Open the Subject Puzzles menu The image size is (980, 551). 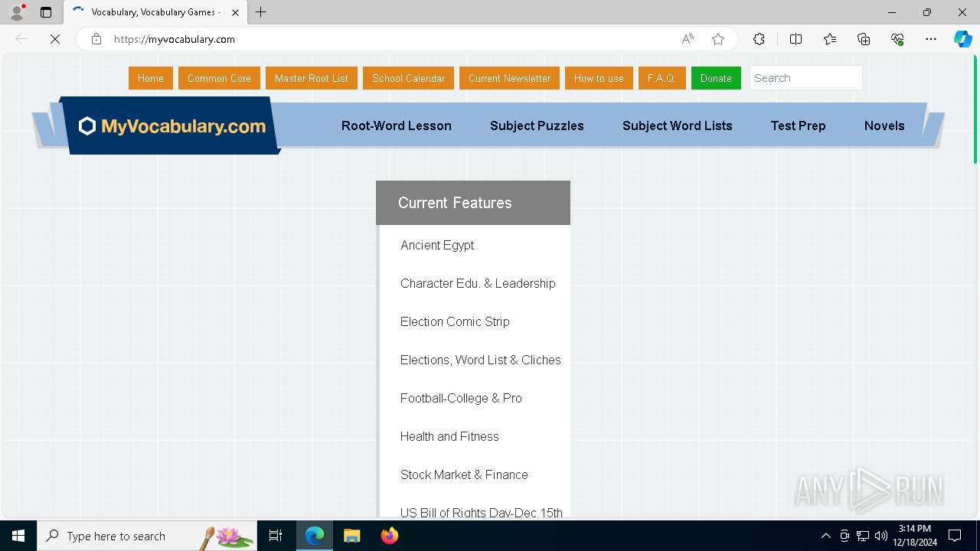[537, 126]
